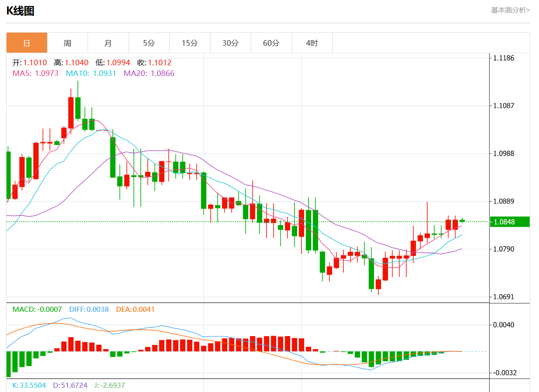Image resolution: width=539 pixels, height=392 pixels.
Task: Click the MA10: 1.0931 label
Action: point(91,73)
